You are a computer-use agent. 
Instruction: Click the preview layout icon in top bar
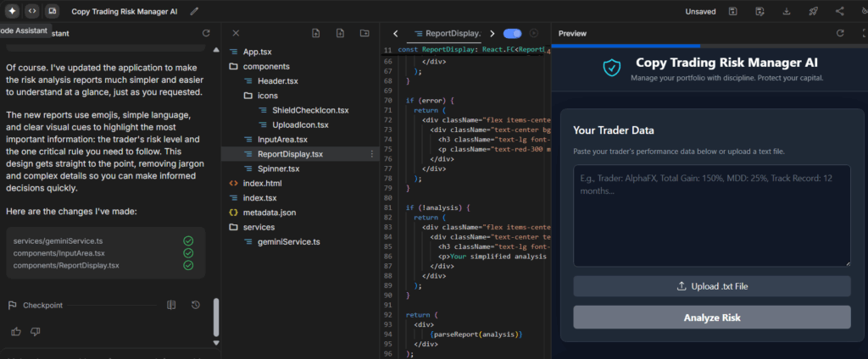coord(52,10)
